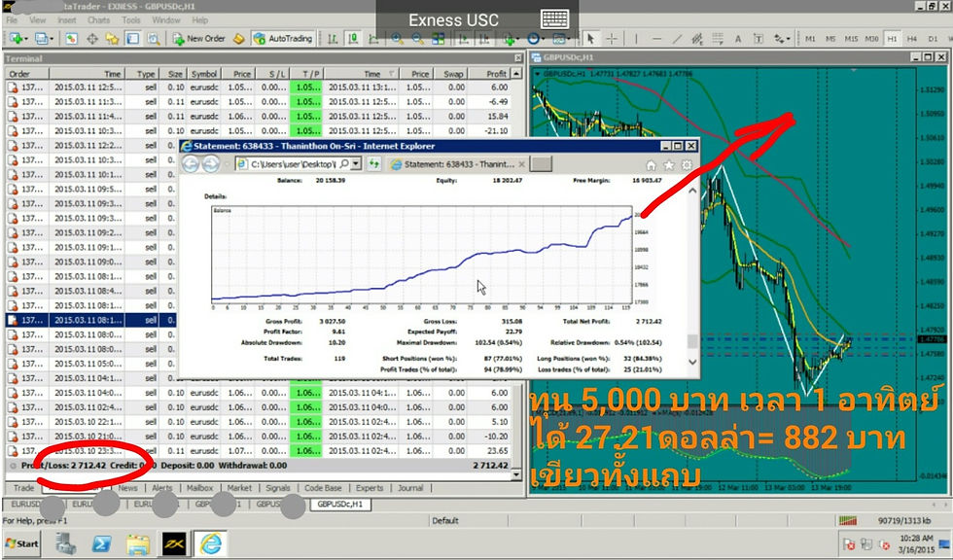Select the trendline drawing tool
The height and width of the screenshot is (560, 953).
(x=677, y=39)
